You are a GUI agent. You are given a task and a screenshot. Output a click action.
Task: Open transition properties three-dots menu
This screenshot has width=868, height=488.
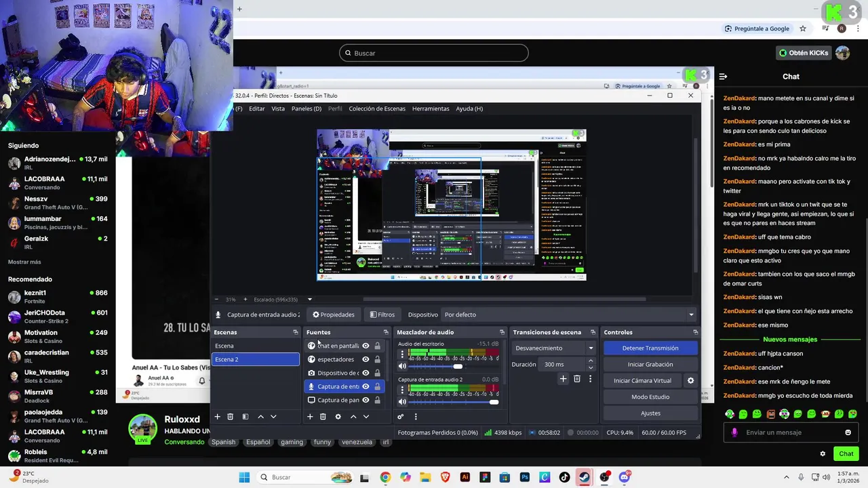click(590, 379)
